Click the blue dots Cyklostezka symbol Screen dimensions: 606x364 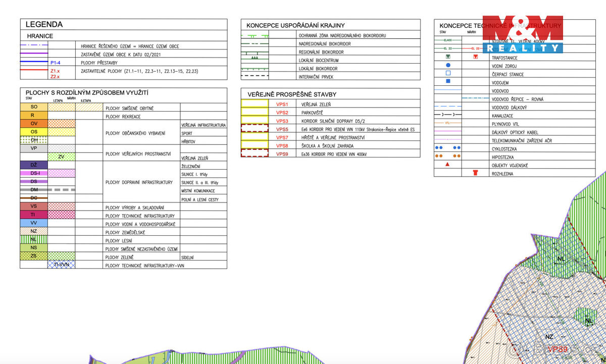coord(447,148)
